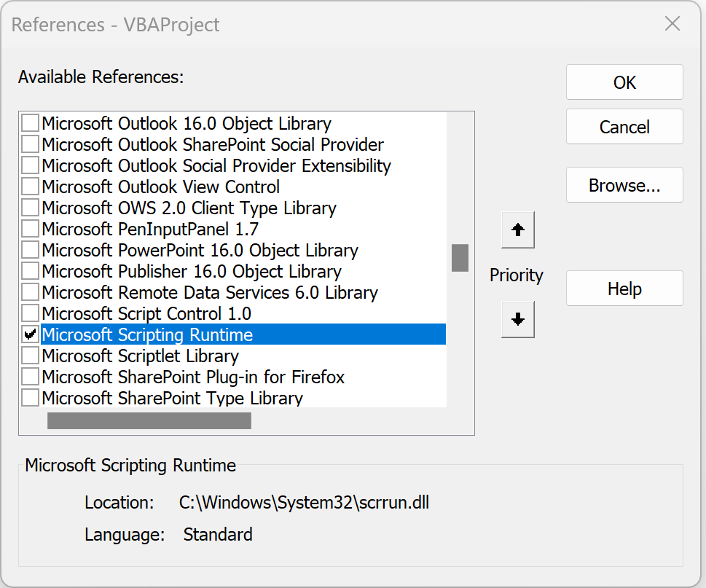Open the Browse... file dialog

click(624, 186)
